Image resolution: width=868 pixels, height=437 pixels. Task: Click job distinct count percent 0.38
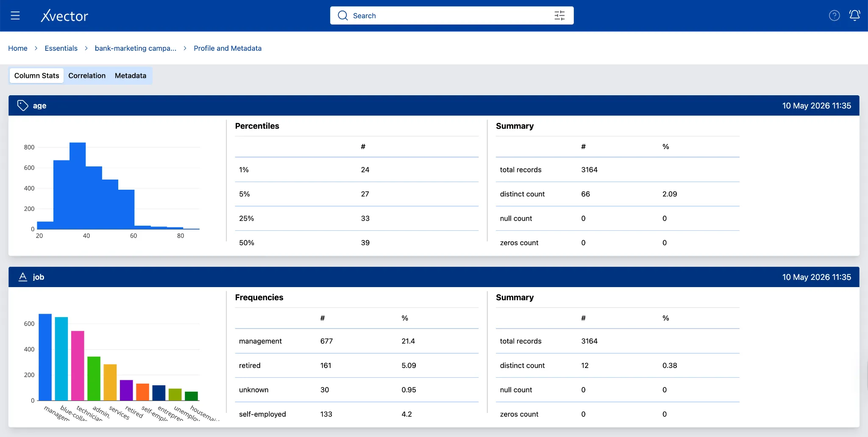[670, 365]
